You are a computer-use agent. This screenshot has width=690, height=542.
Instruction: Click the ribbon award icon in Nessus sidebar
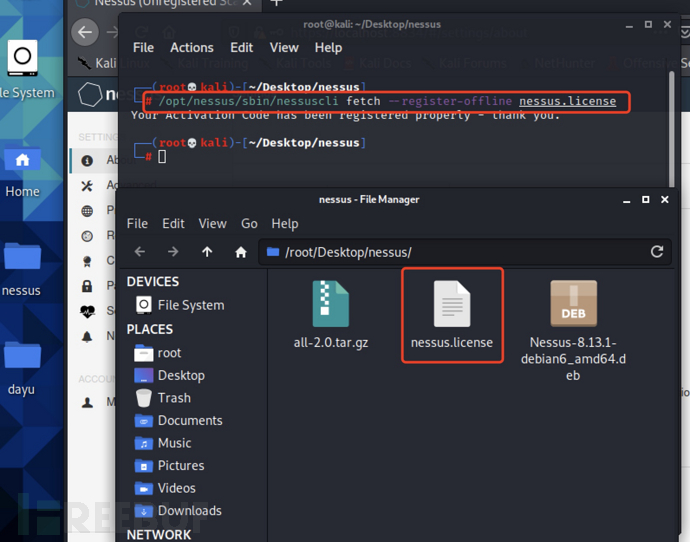[x=87, y=261]
